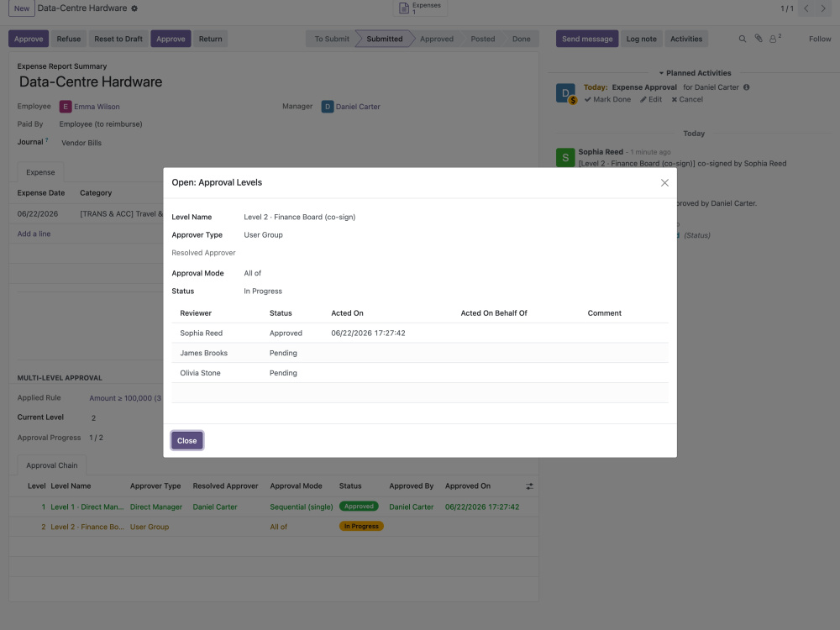840x630 pixels.
Task: Open employee Emma Wilson link
Action: pyautogui.click(x=97, y=107)
